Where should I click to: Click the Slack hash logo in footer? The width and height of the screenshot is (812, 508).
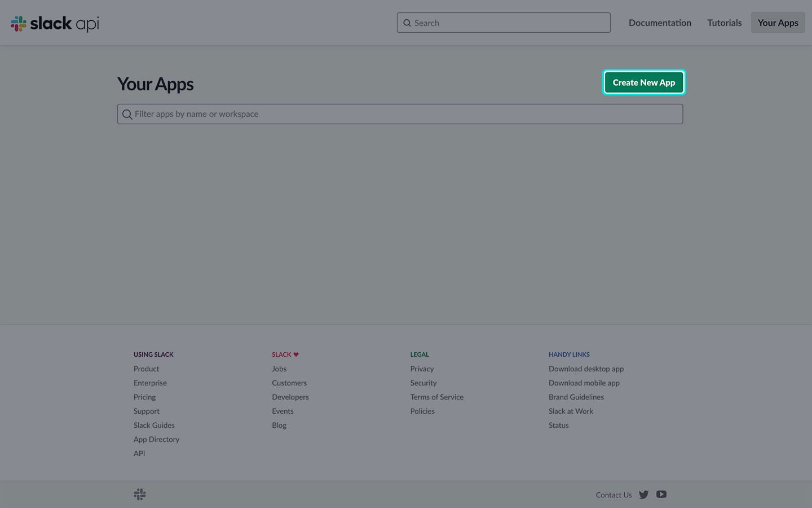click(x=140, y=494)
